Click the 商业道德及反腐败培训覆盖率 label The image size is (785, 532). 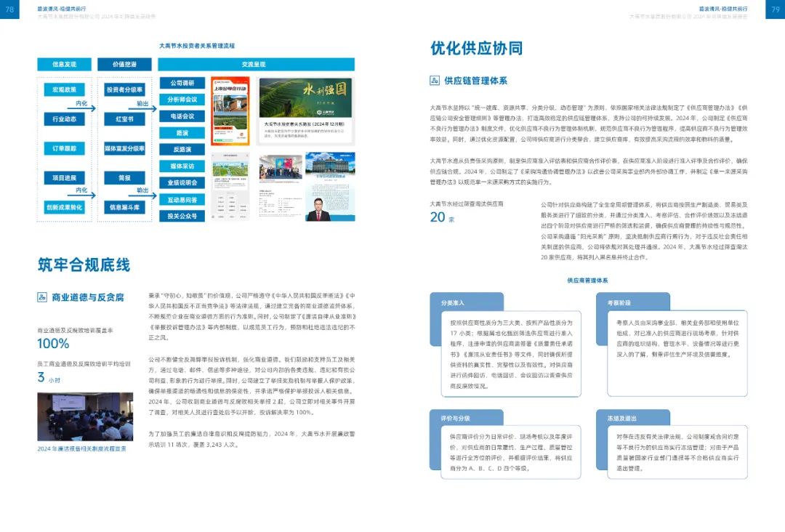tap(75, 330)
